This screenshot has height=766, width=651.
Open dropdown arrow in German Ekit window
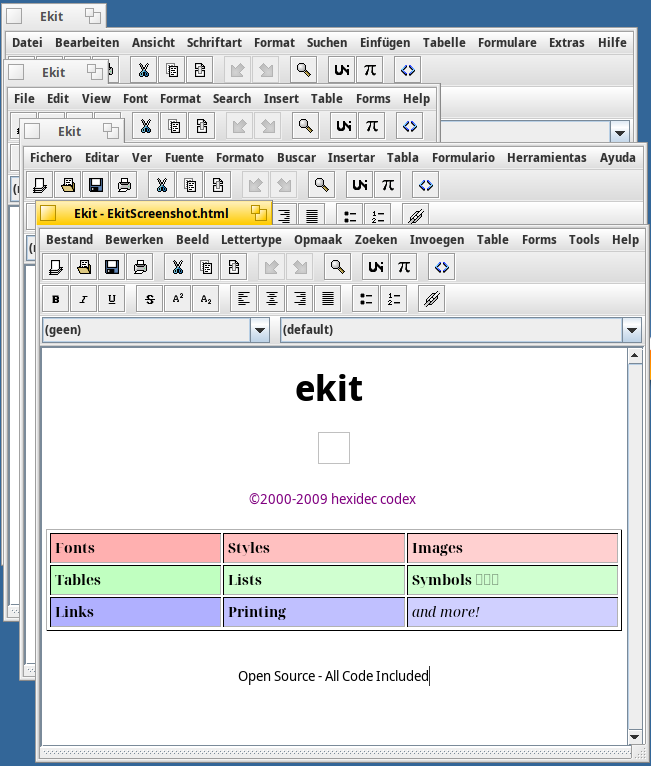click(x=620, y=133)
